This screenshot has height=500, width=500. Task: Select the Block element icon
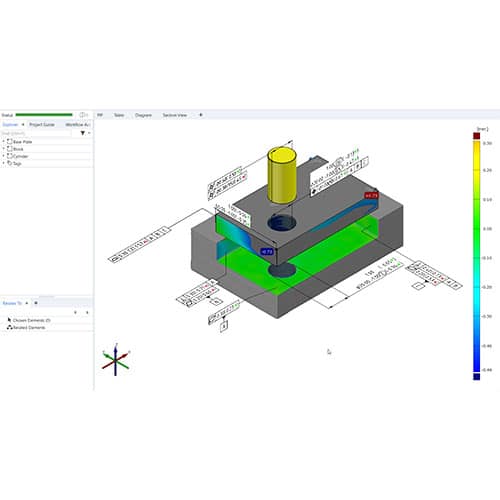[x=10, y=149]
